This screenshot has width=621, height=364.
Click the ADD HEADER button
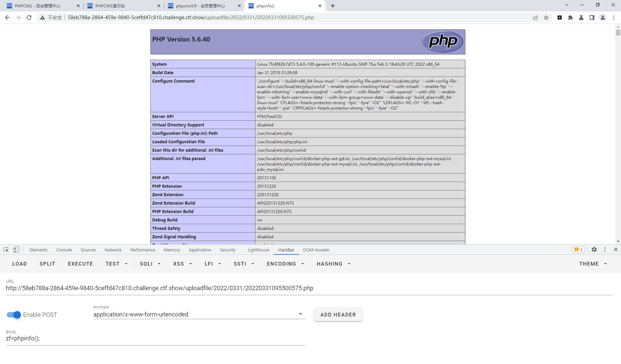coord(337,314)
